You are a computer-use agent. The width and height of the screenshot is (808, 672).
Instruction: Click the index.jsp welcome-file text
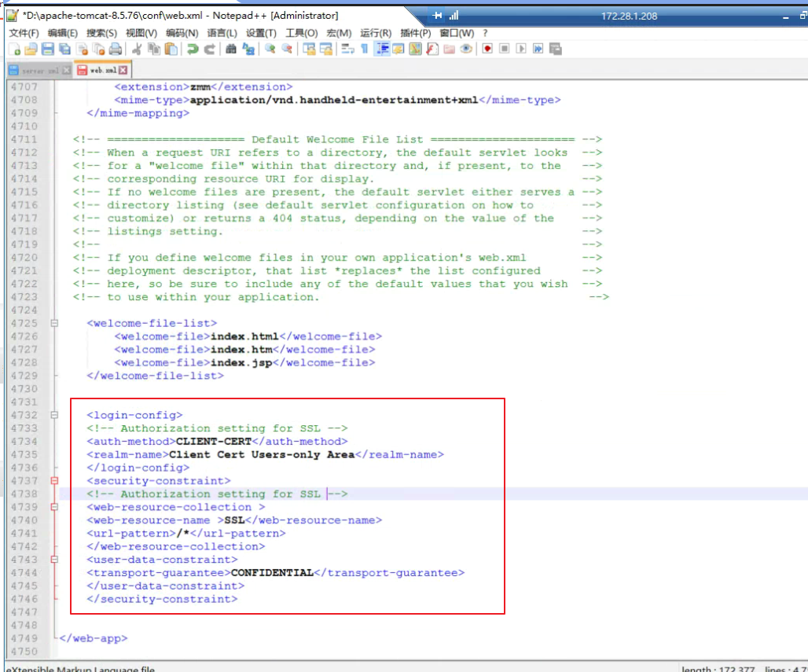[x=241, y=362]
